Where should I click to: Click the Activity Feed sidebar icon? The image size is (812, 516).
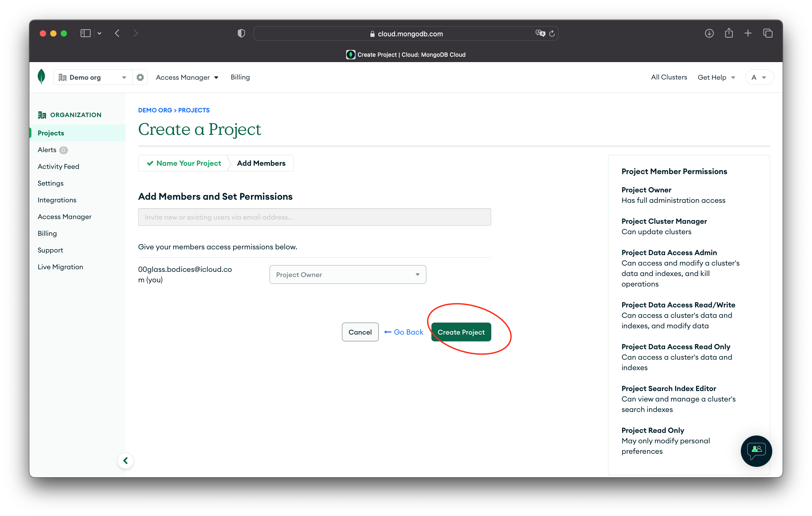tap(58, 166)
